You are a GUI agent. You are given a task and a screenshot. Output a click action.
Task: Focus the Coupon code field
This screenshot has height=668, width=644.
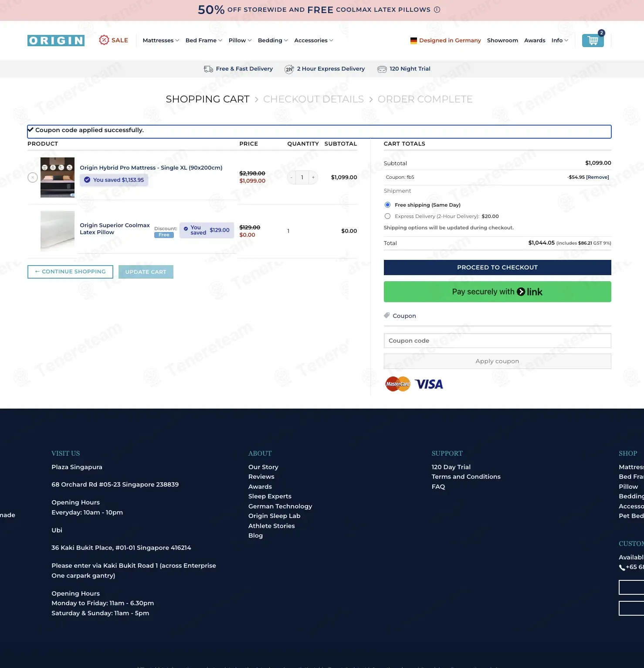click(497, 341)
